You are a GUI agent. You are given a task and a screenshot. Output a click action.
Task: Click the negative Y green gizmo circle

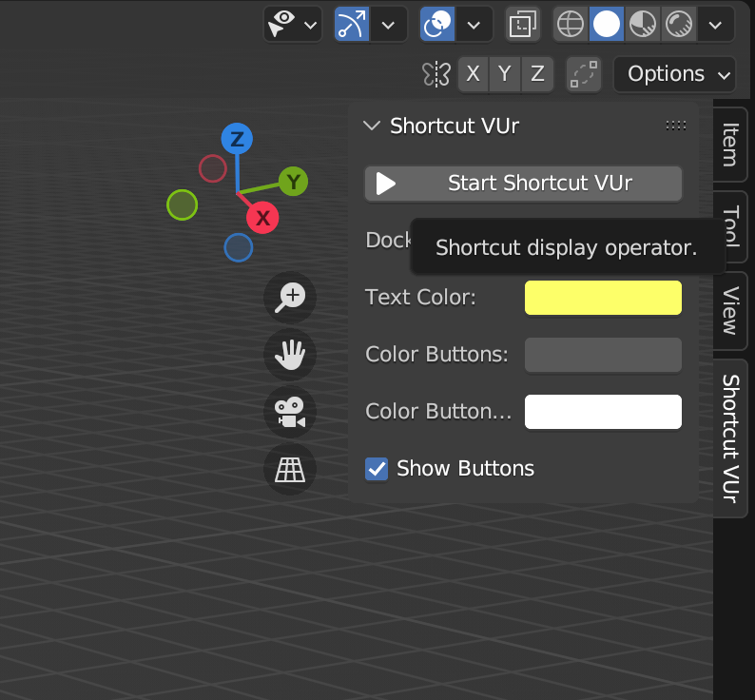(182, 204)
